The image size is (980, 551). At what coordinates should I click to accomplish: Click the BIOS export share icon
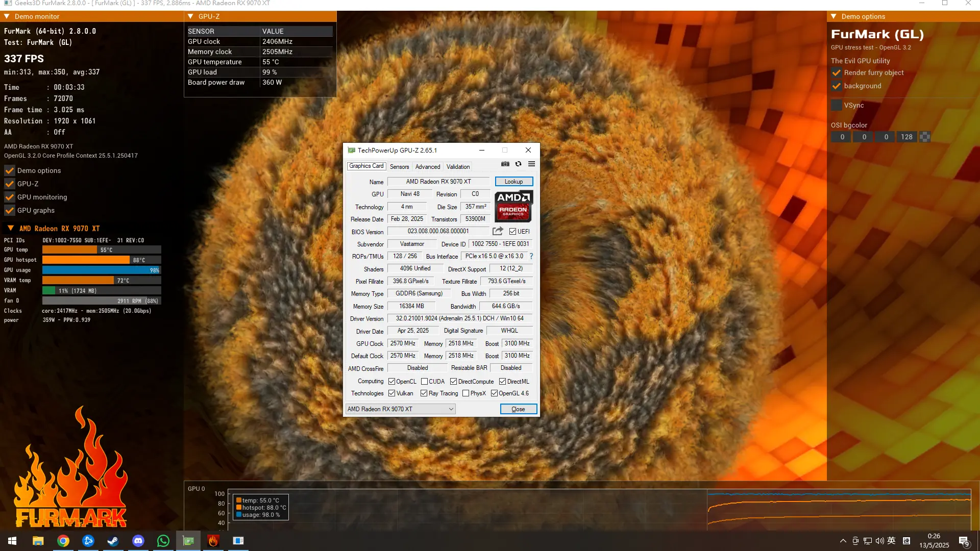[498, 231]
